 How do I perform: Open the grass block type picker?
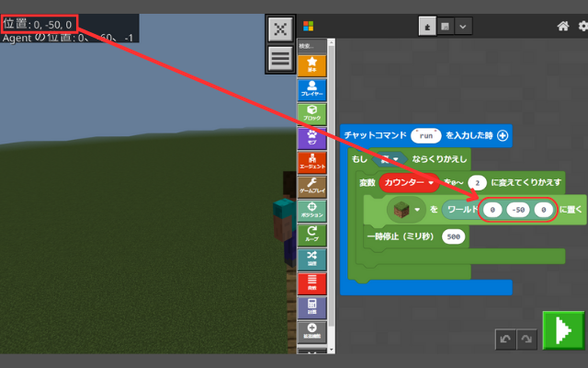(x=406, y=210)
